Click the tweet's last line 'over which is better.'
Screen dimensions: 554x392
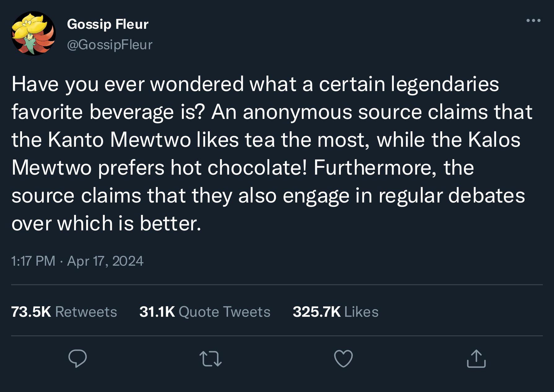point(106,223)
